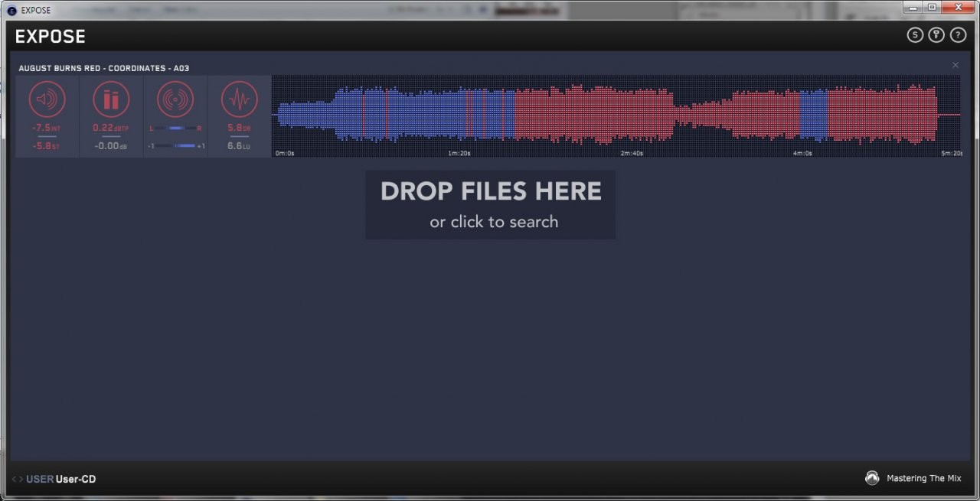This screenshot has width=980, height=501.
Task: Click the EXPOSE app icon in the title bar
Action: (11, 10)
